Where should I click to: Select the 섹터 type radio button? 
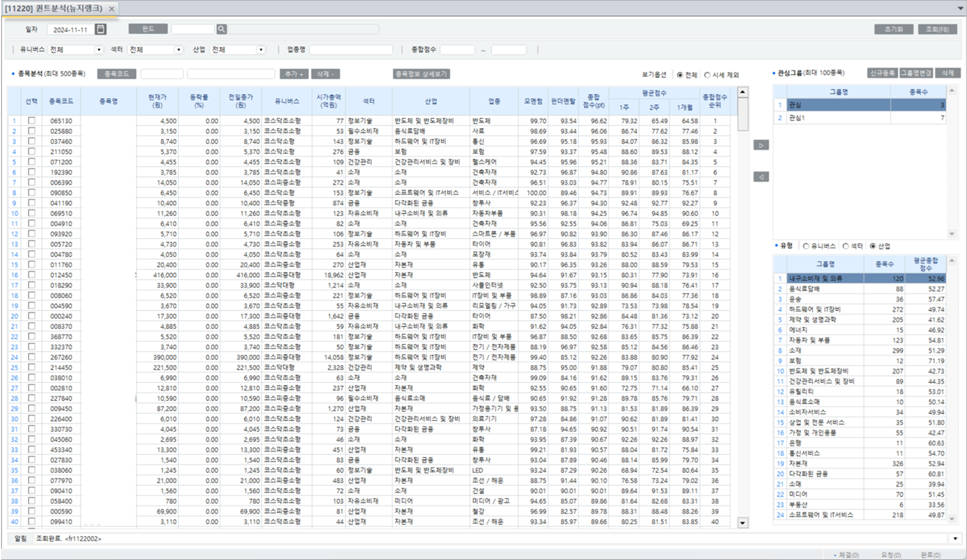click(846, 246)
